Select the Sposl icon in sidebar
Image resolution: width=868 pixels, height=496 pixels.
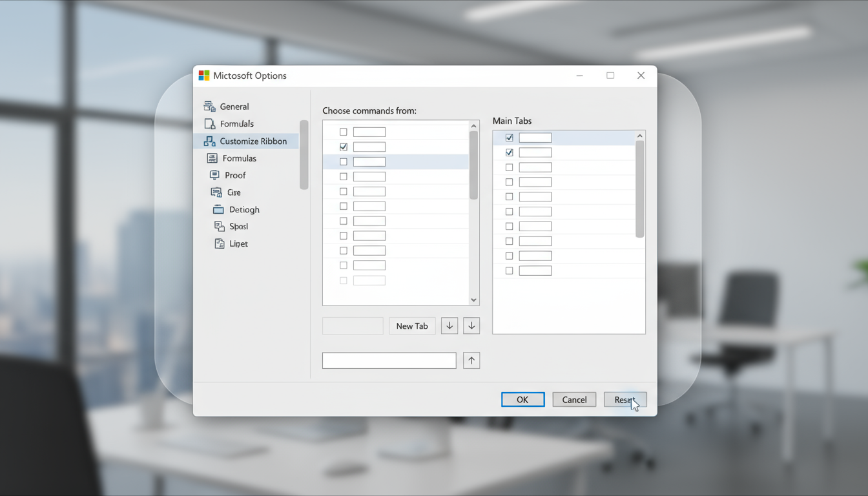click(220, 226)
